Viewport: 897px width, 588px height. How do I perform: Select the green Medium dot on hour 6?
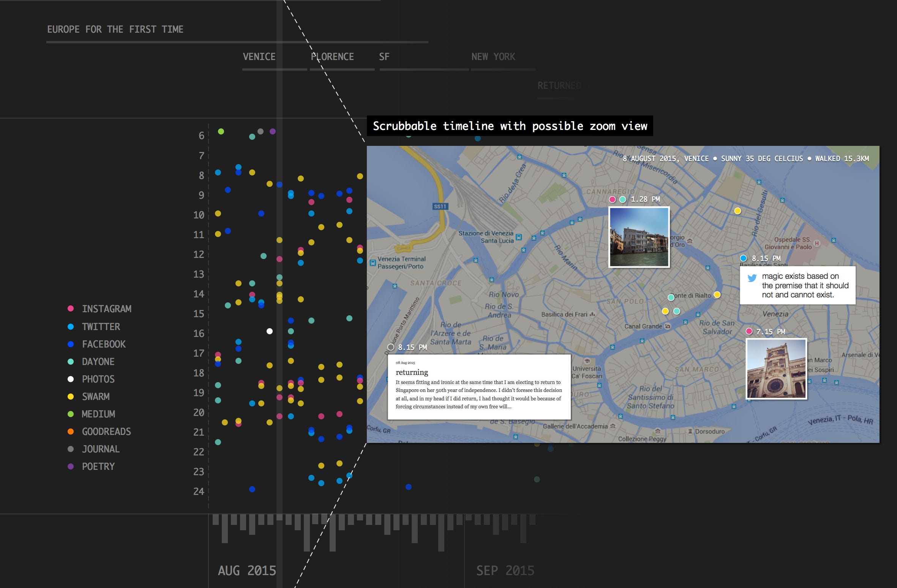click(221, 131)
